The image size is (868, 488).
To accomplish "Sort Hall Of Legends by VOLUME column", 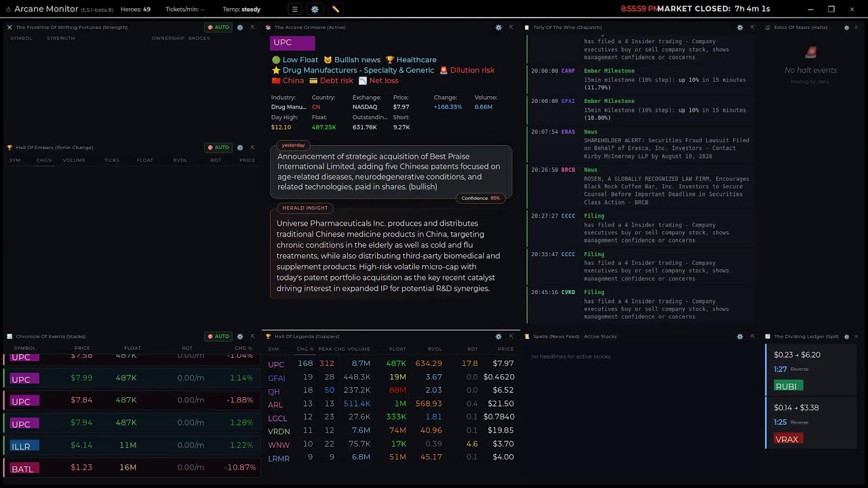I will point(359,349).
